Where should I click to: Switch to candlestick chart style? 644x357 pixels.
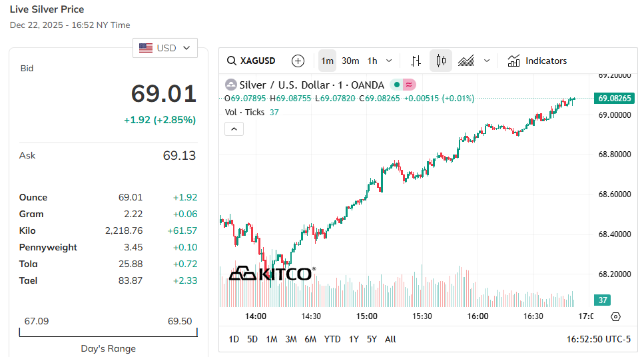tap(441, 61)
